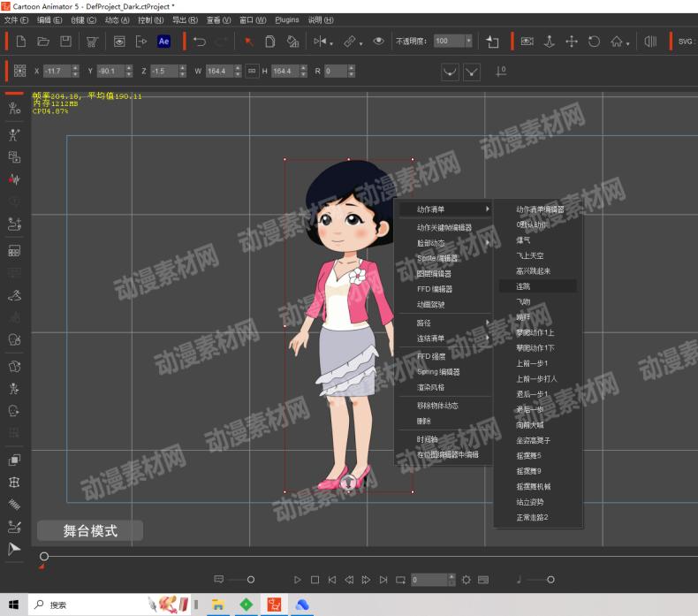698x616 pixels.
Task: Open the content store cart icon
Action: click(x=92, y=42)
